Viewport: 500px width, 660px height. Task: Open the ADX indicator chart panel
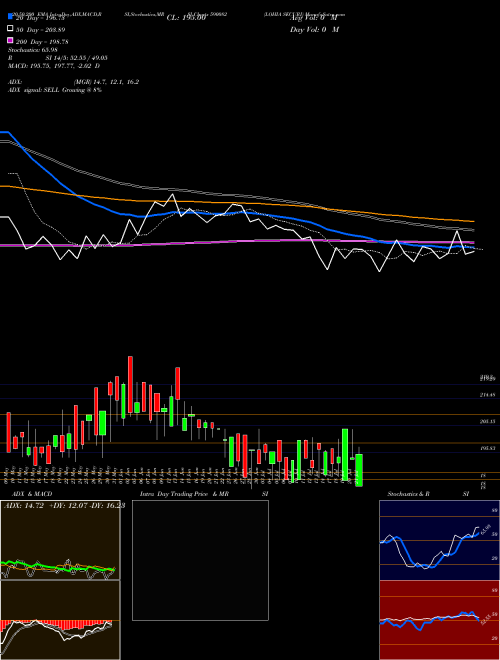point(60,540)
